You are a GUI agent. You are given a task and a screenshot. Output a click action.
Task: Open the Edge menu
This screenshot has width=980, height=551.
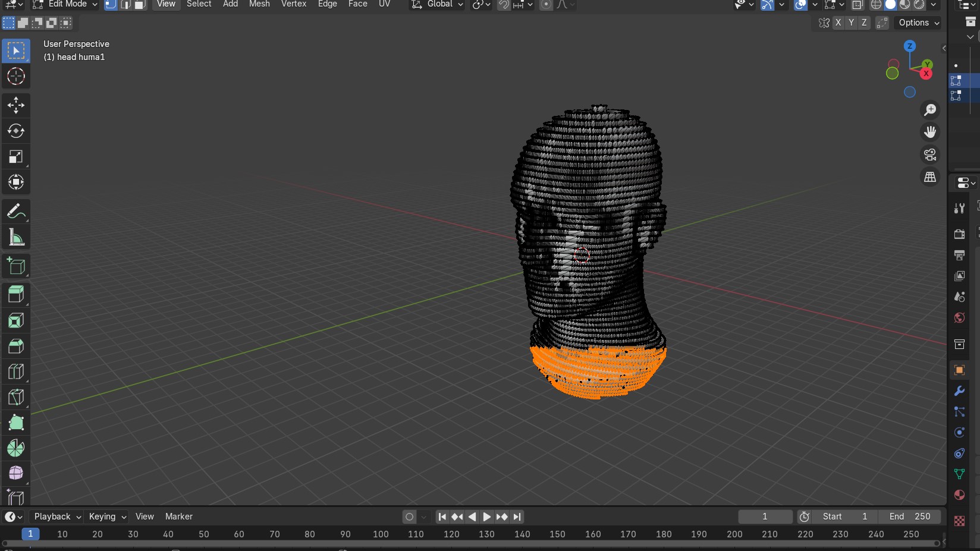point(327,4)
